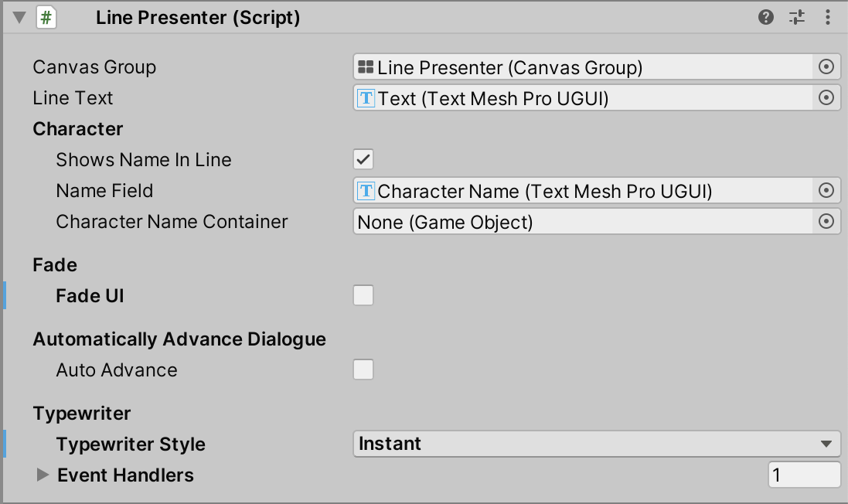Click the Event Handlers size field
The width and height of the screenshot is (848, 504).
[x=804, y=475]
